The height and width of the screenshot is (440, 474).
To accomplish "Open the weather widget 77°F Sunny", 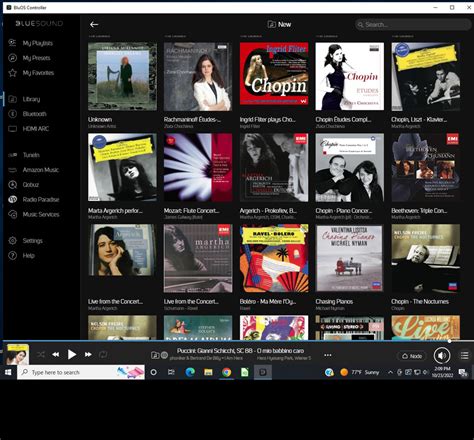I will pyautogui.click(x=359, y=372).
